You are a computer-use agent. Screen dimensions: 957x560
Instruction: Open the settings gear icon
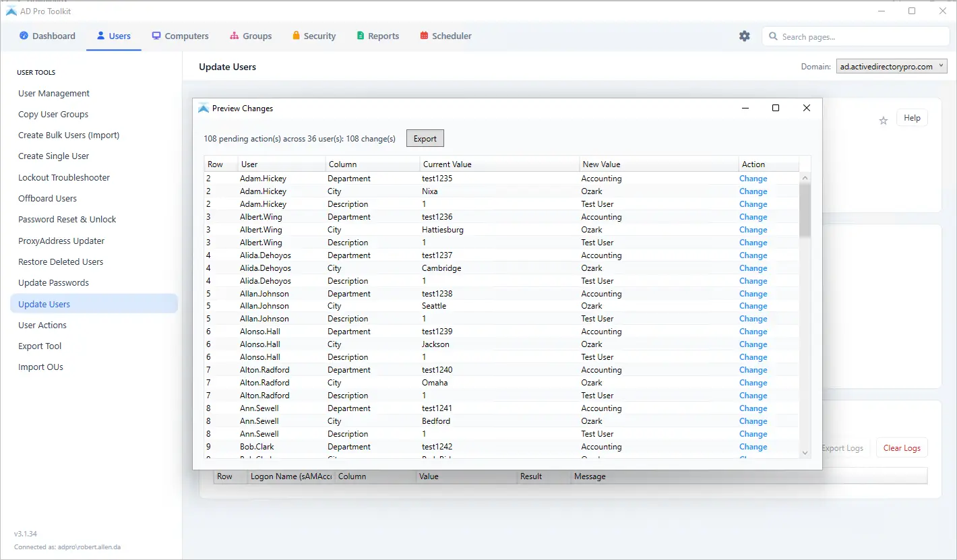coord(744,36)
